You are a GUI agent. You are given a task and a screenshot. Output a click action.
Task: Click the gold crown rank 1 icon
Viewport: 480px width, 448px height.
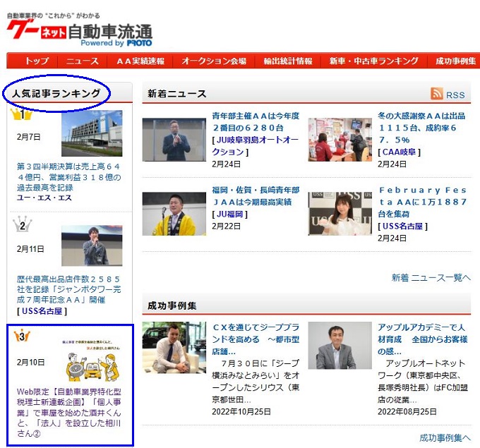point(23,114)
